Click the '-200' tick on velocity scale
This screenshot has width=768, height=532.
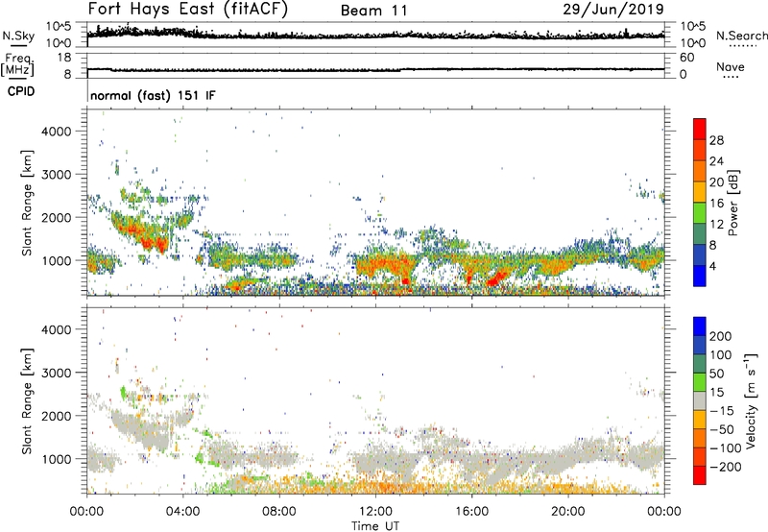pos(725,467)
